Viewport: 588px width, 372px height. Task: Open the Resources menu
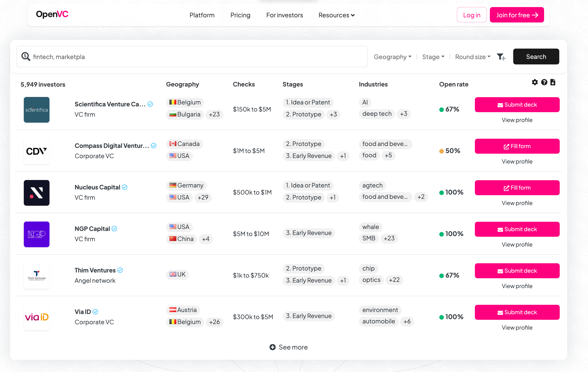click(336, 15)
